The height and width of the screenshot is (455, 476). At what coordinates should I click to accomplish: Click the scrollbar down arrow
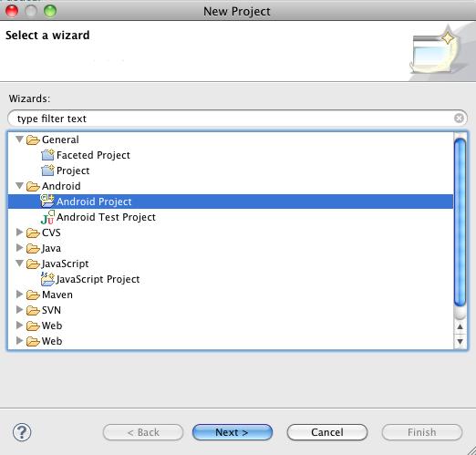tap(460, 342)
